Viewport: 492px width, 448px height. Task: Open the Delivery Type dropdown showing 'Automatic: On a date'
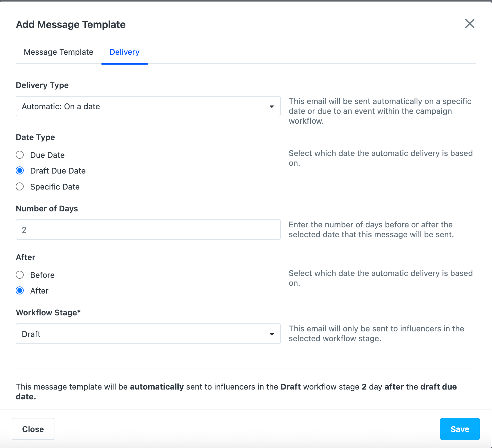(x=148, y=106)
